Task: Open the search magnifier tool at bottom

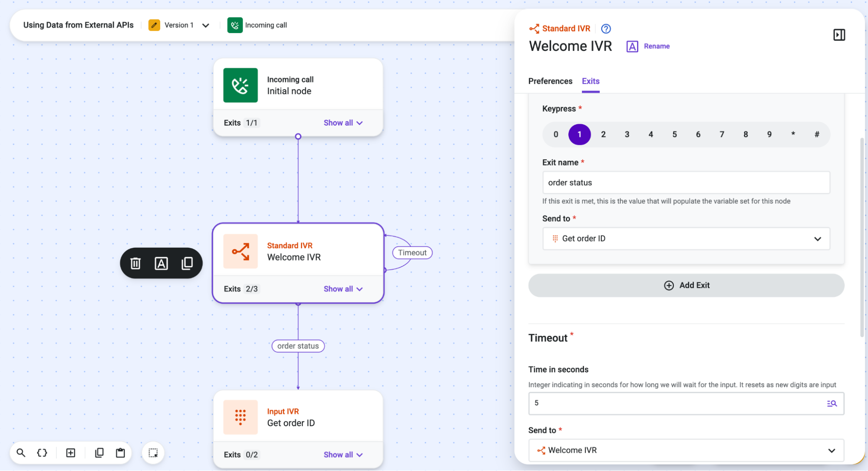Action: (x=21, y=453)
